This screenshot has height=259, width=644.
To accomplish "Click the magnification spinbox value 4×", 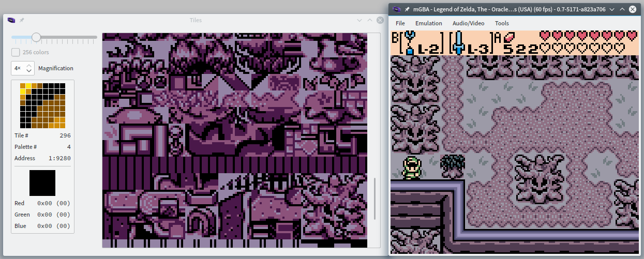I will 18,68.
